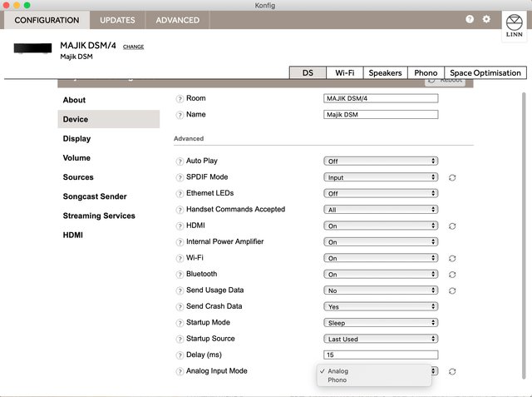Switch to the UPDATES tab
This screenshot has height=397, width=532.
tap(117, 20)
